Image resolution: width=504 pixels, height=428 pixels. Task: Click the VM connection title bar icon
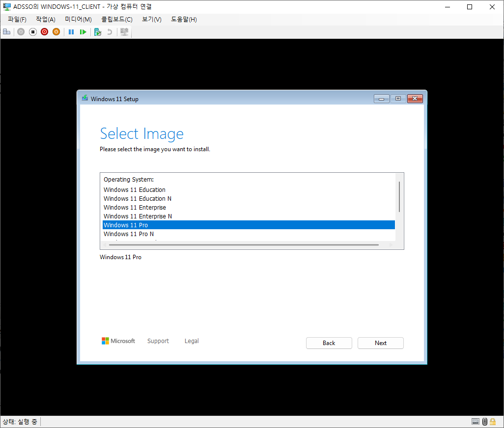pyautogui.click(x=7, y=7)
